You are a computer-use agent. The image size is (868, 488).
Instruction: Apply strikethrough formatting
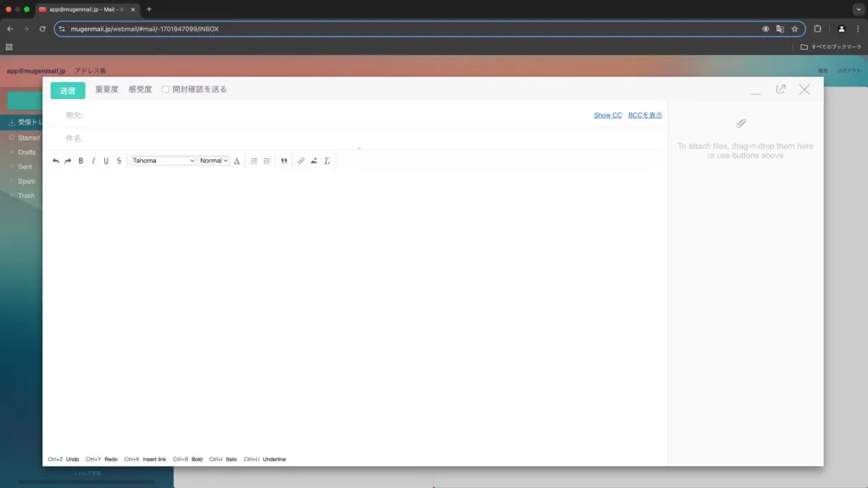click(x=119, y=161)
